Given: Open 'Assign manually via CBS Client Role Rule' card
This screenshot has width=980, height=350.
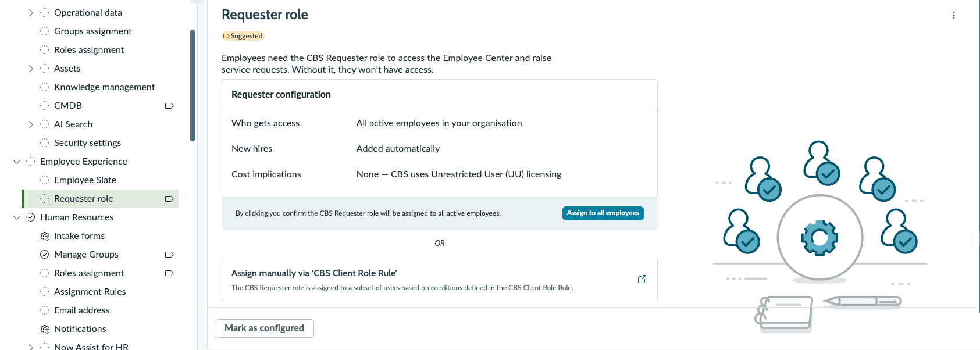Looking at the screenshot, I should point(440,280).
